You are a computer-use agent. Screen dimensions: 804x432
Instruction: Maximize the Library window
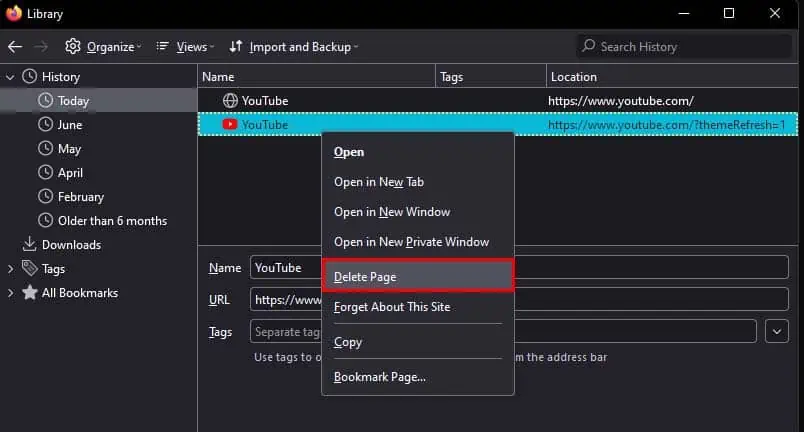pos(729,13)
